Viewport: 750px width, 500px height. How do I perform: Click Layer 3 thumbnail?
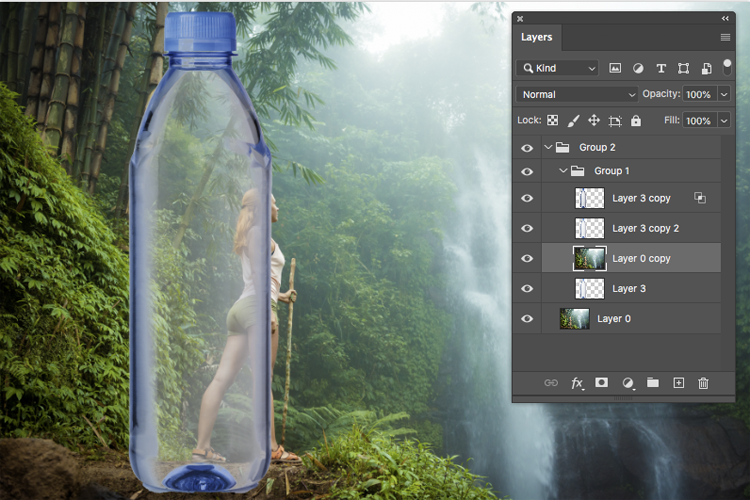point(590,289)
